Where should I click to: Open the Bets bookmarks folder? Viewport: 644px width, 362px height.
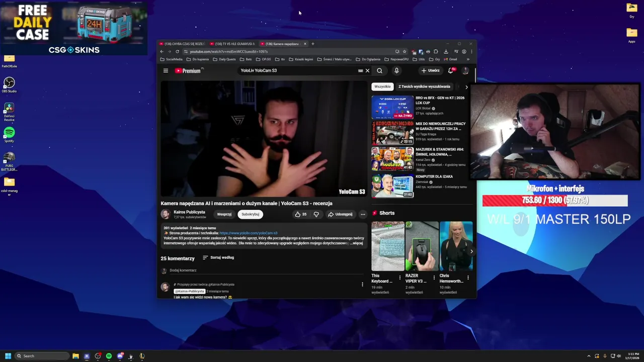point(246,59)
